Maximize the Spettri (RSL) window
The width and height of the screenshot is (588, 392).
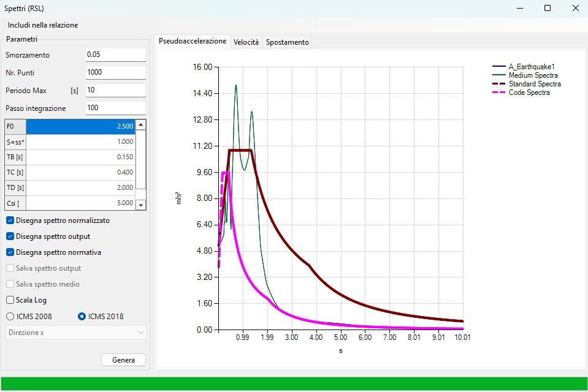(x=548, y=8)
